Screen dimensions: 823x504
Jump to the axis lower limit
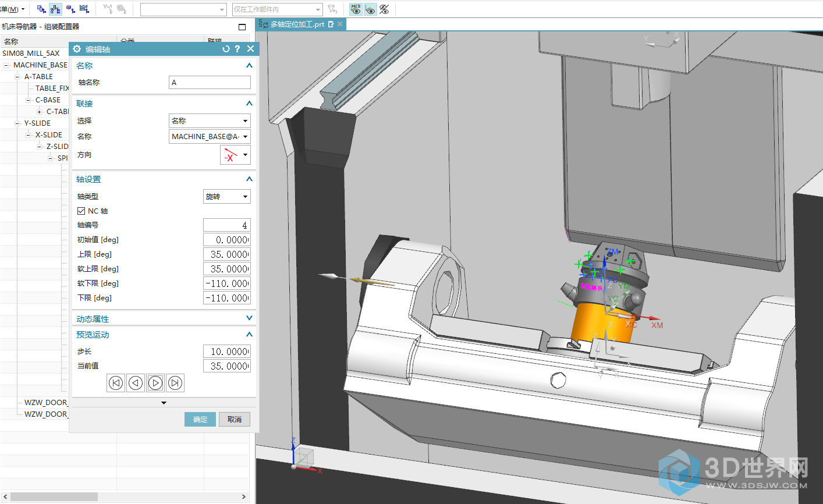point(116,383)
